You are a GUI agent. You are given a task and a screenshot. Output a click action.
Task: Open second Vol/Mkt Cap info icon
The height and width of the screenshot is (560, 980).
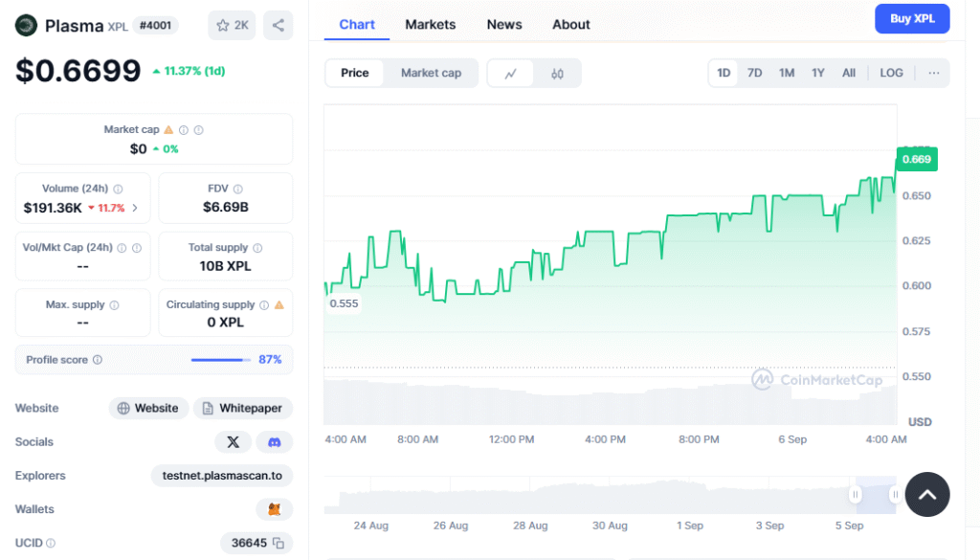click(x=137, y=248)
